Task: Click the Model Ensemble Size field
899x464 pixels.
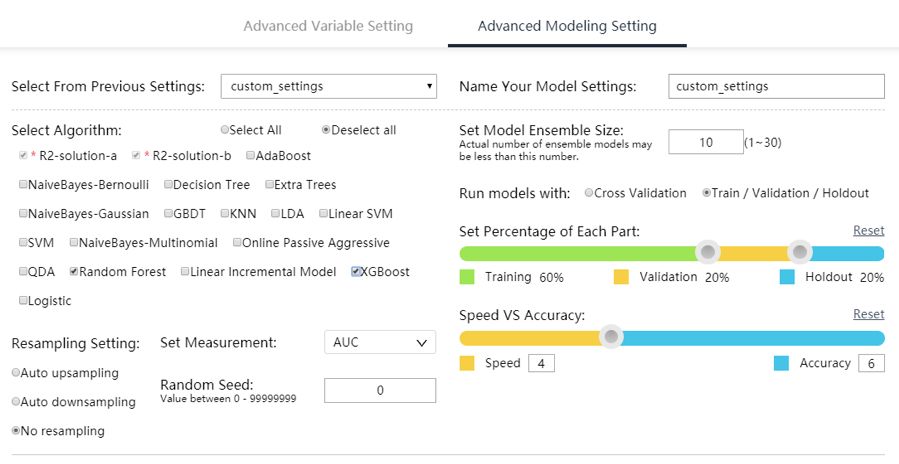Action: (x=705, y=143)
